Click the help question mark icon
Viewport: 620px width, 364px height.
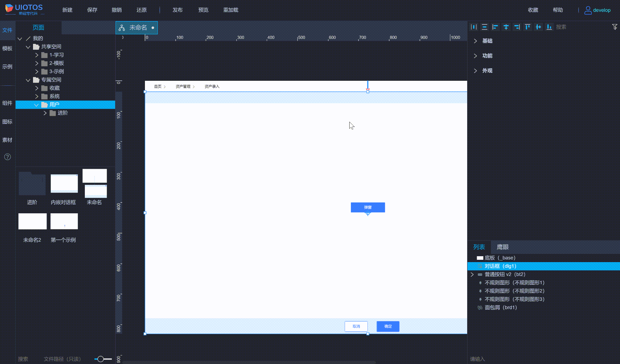[7, 157]
